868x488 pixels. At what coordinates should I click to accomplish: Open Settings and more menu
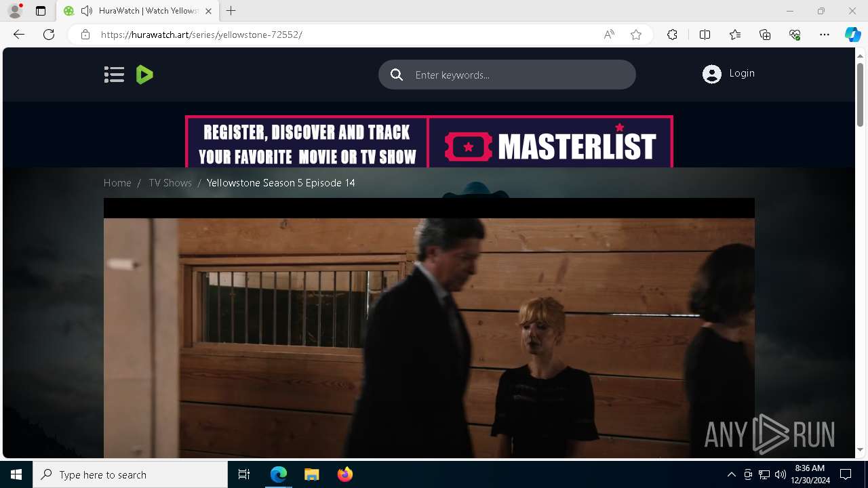click(x=825, y=35)
